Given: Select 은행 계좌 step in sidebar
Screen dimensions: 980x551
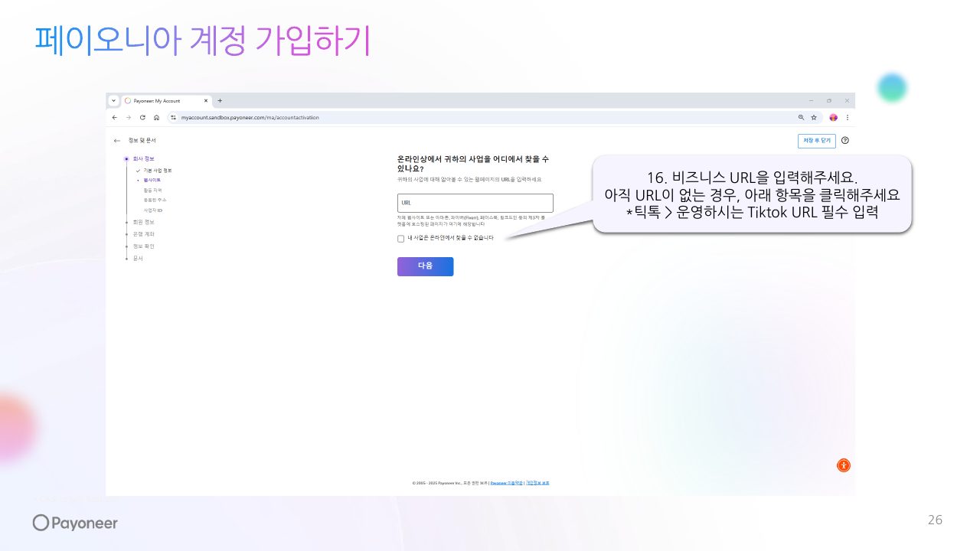Looking at the screenshot, I should (143, 234).
